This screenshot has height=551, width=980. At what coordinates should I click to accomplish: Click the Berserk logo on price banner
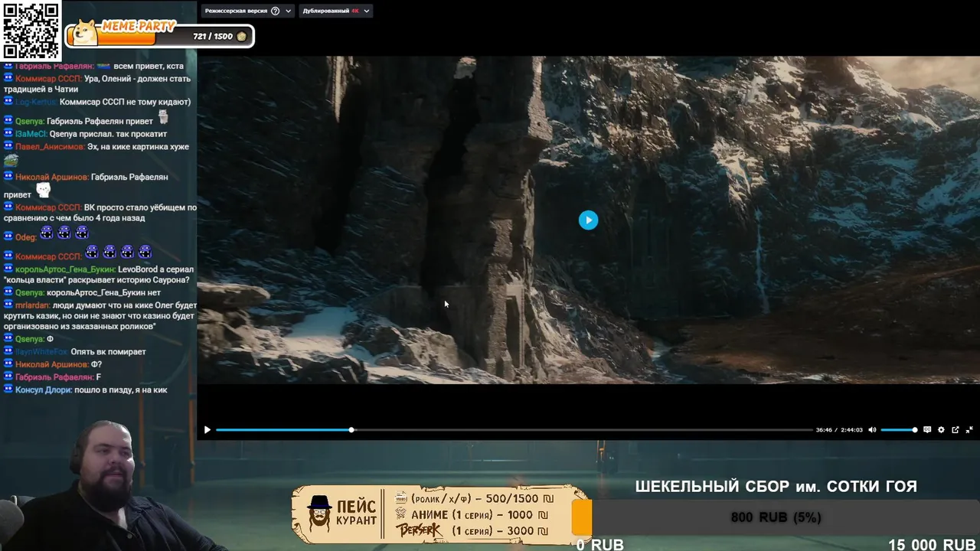click(x=419, y=530)
